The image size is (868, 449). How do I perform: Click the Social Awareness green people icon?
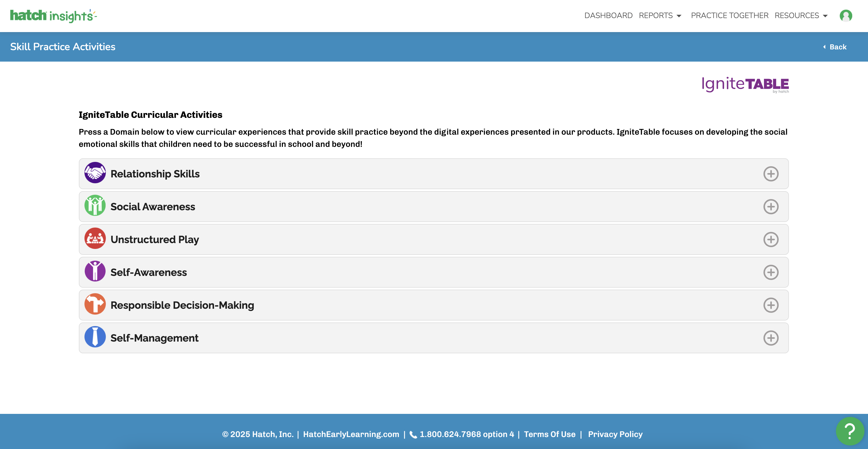(x=95, y=206)
